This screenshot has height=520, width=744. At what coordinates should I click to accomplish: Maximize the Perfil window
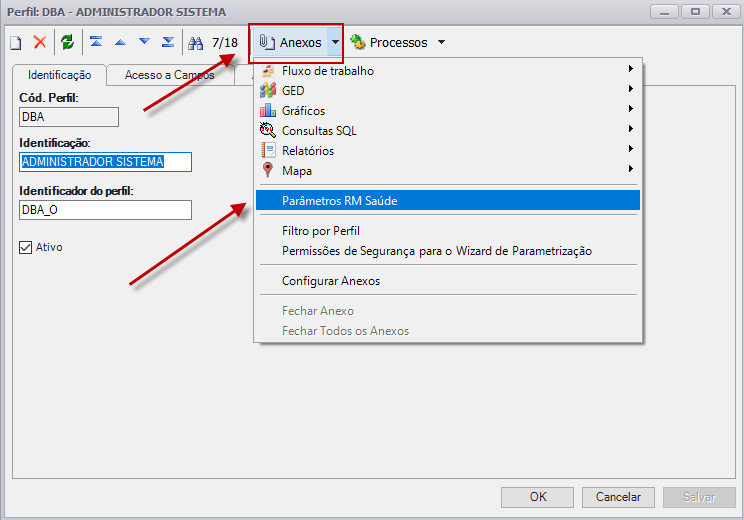pyautogui.click(x=696, y=11)
